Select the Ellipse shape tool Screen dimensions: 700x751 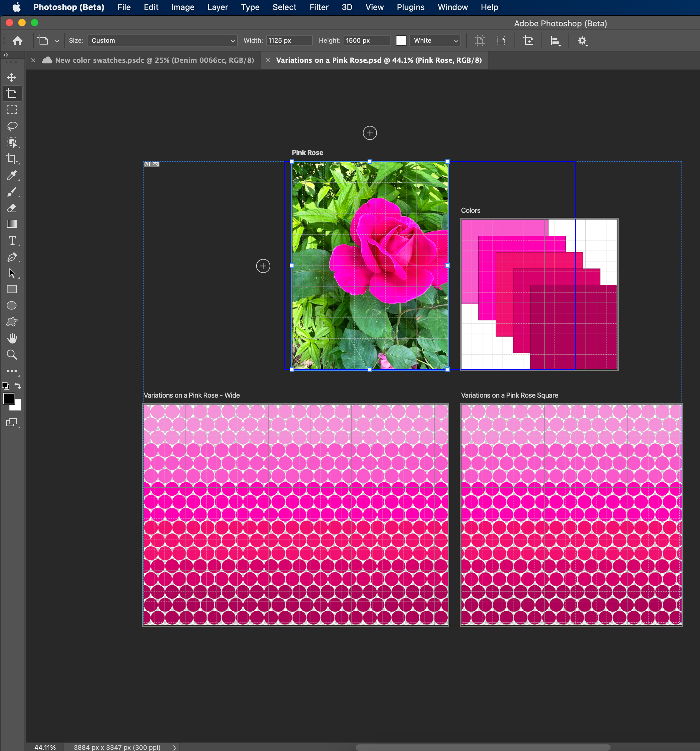coord(12,305)
